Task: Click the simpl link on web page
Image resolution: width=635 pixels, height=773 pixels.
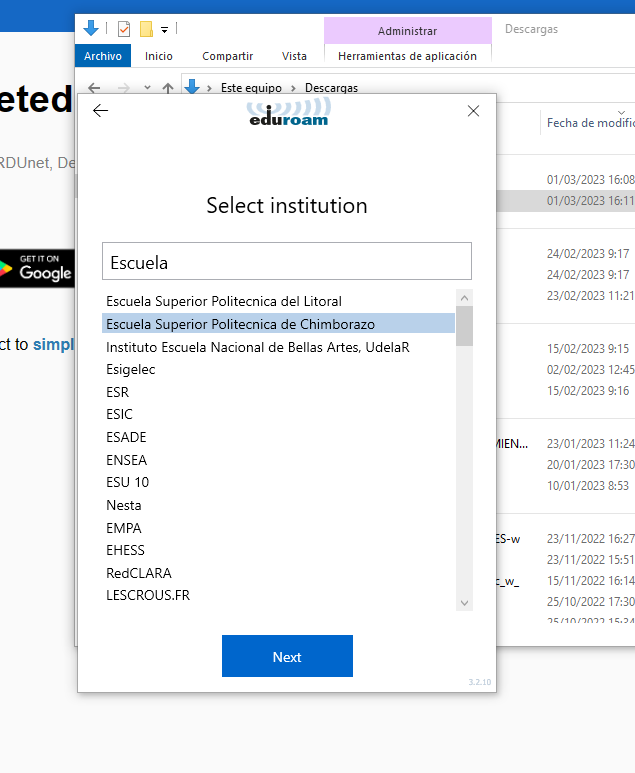Action: (54, 344)
